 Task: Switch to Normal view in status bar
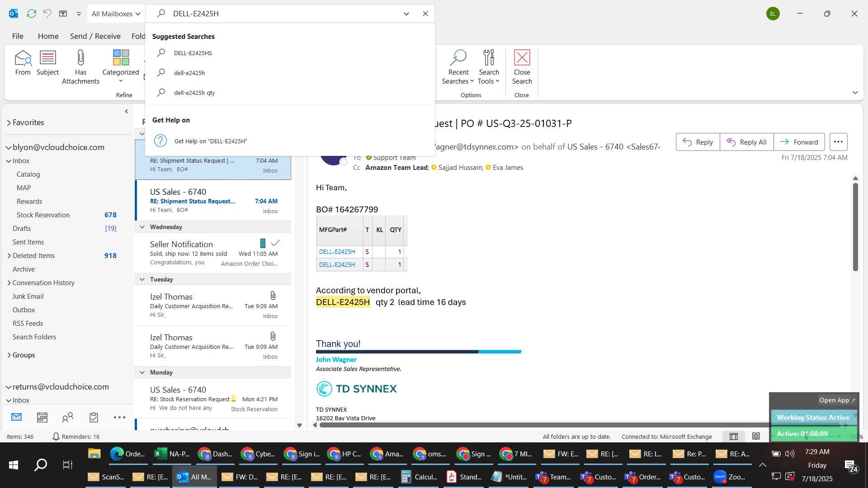pos(734,436)
